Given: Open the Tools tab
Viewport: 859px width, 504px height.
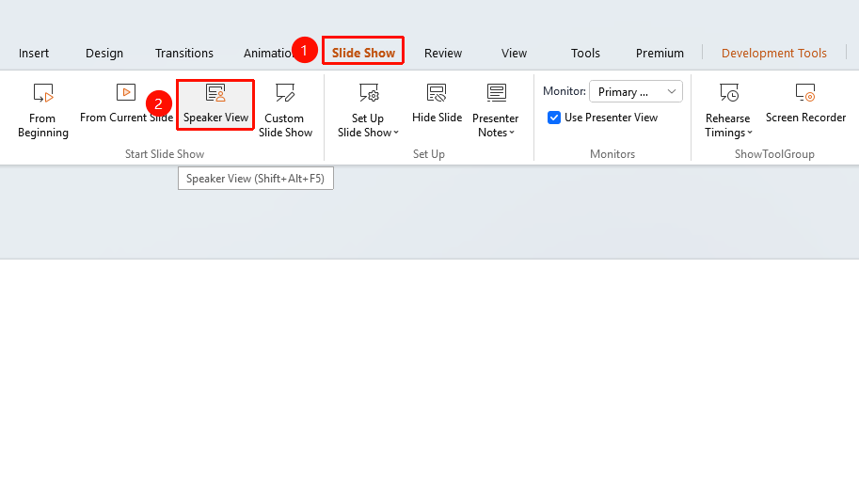Looking at the screenshot, I should 585,53.
